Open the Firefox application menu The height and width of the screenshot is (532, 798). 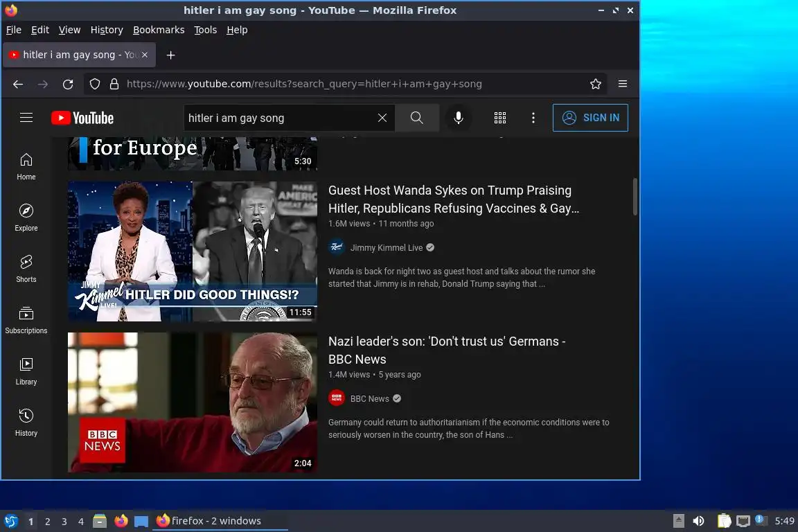pyautogui.click(x=623, y=84)
